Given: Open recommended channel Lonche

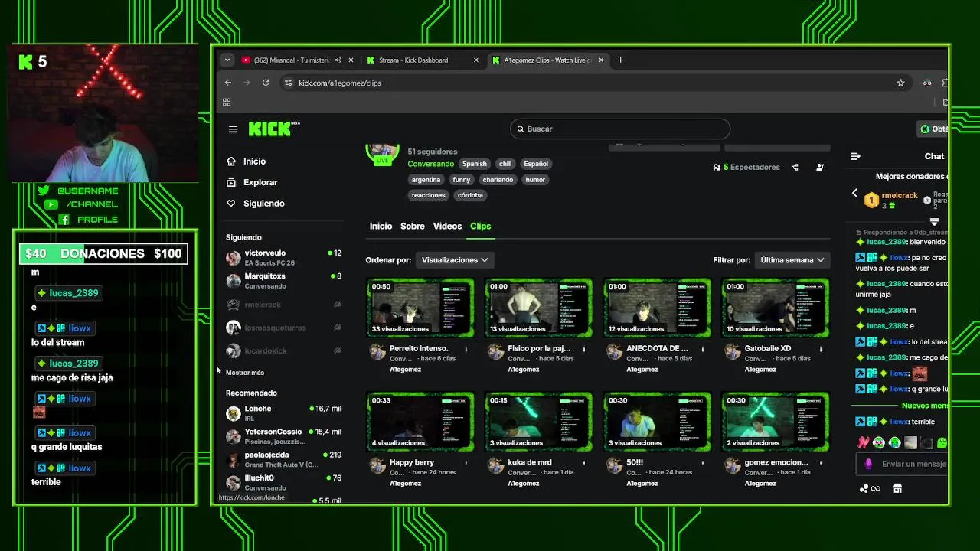Looking at the screenshot, I should point(283,413).
